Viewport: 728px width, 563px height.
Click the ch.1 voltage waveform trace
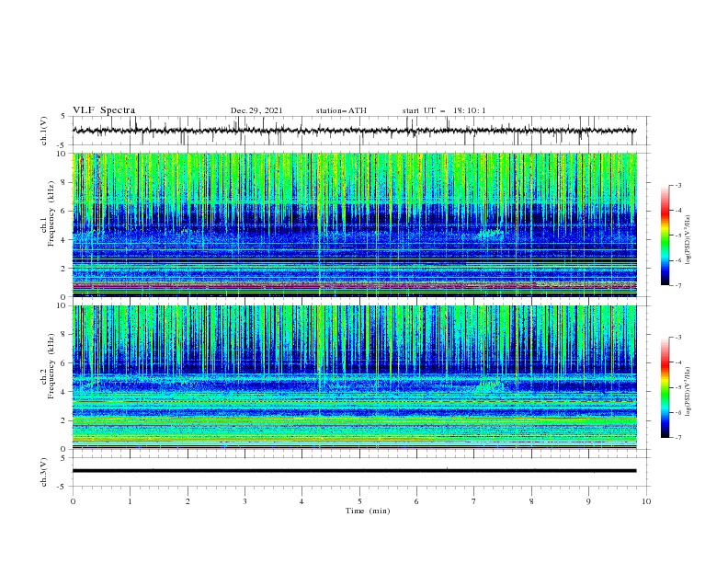point(354,131)
